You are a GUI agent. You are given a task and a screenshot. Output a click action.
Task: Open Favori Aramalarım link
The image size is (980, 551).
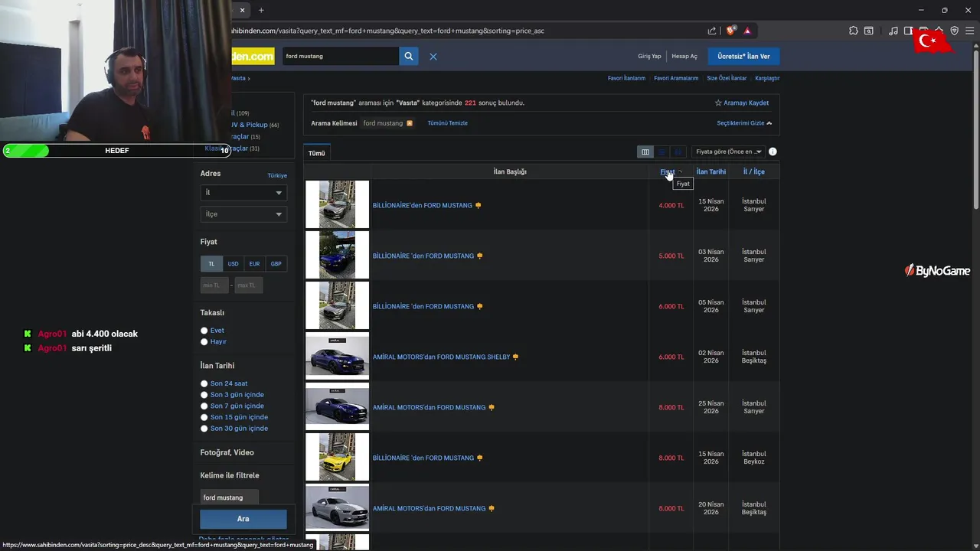(x=676, y=78)
